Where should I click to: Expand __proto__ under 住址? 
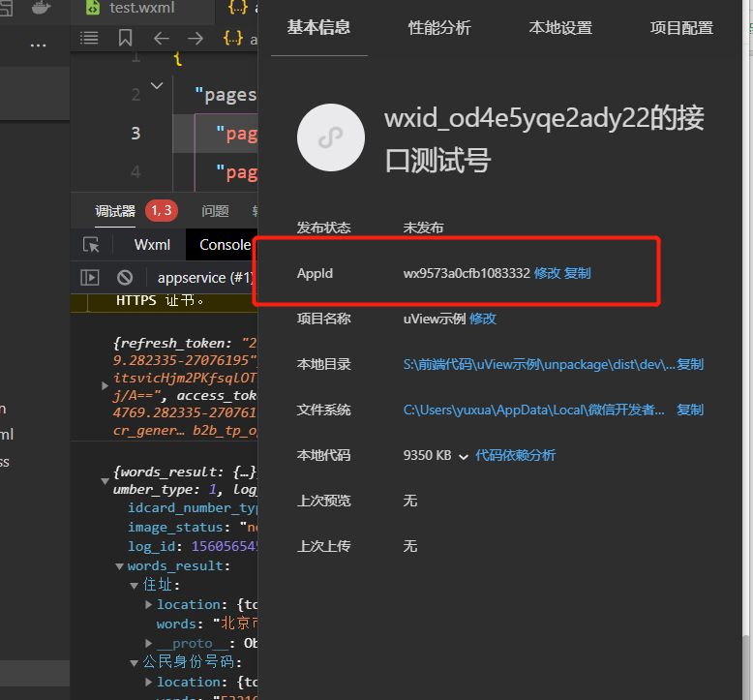click(x=149, y=643)
